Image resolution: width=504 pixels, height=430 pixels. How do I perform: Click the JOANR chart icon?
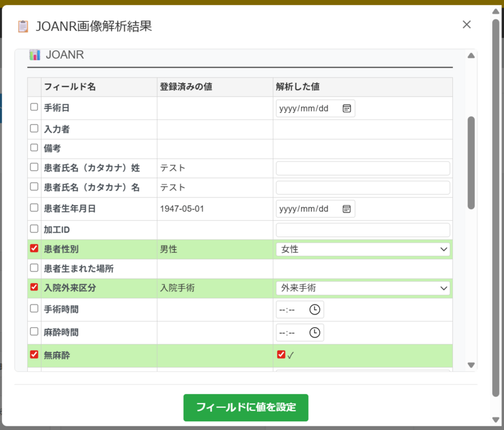coord(35,55)
